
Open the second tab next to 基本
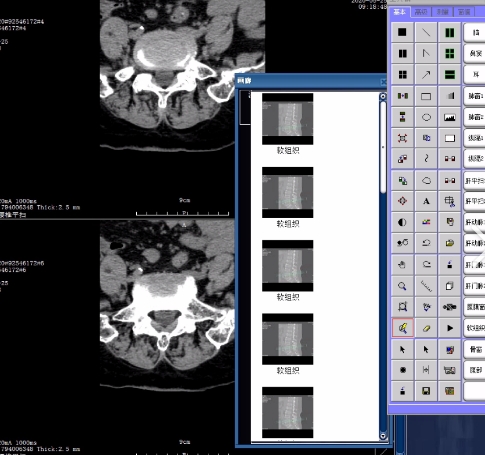point(421,12)
